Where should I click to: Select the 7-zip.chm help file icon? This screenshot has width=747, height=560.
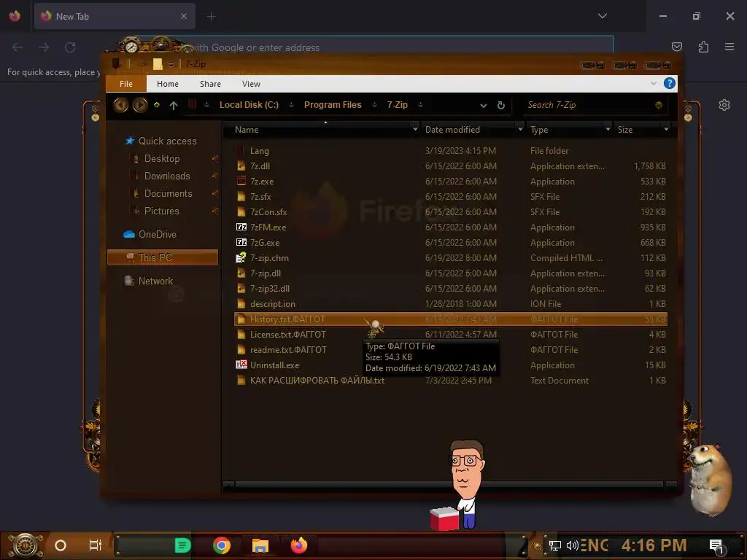pos(241,258)
